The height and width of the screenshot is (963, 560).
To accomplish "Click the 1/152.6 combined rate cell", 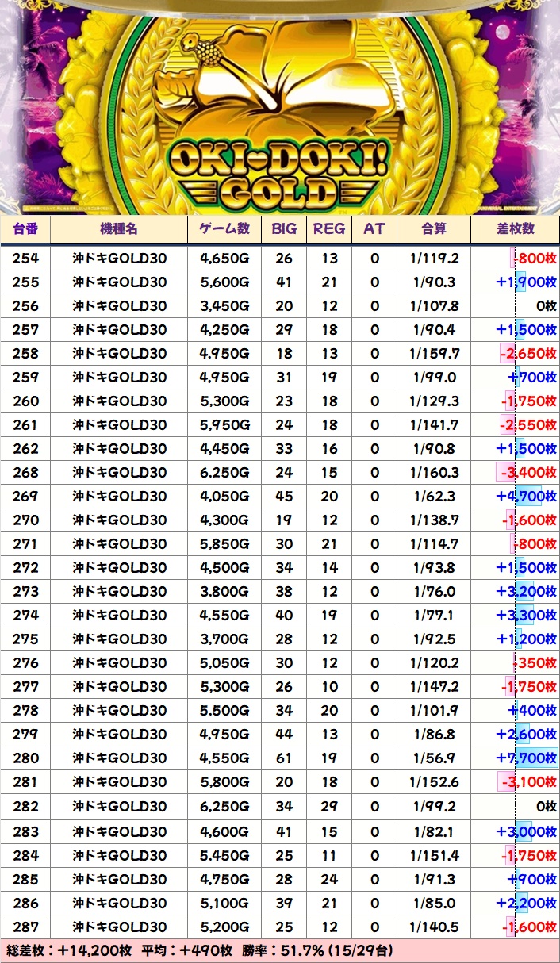I will [433, 782].
